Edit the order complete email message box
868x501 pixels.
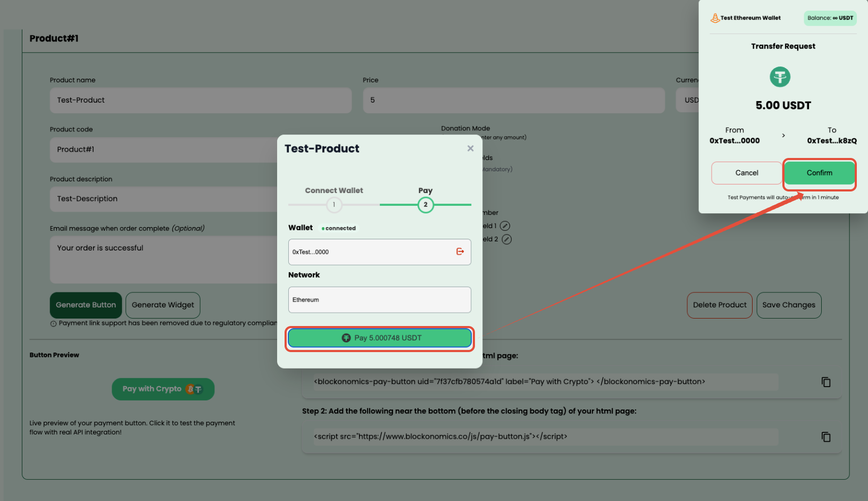(x=164, y=260)
